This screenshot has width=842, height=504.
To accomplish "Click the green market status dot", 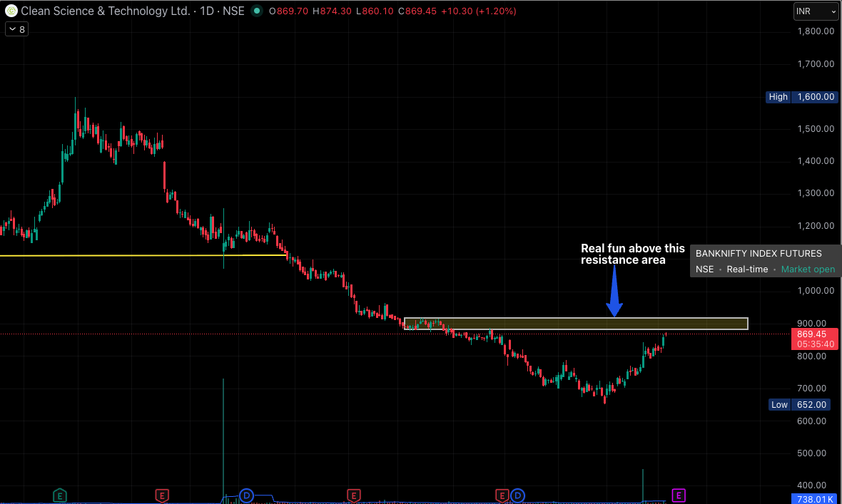I will [257, 11].
